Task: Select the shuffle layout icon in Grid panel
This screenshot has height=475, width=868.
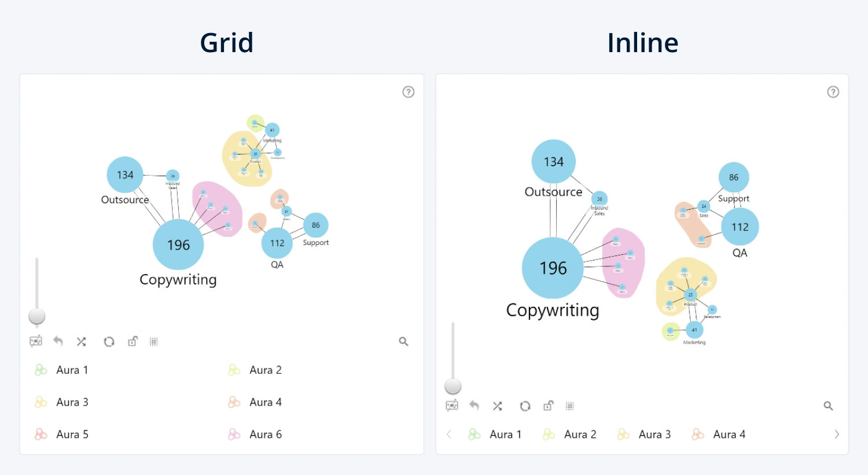Action: [81, 341]
